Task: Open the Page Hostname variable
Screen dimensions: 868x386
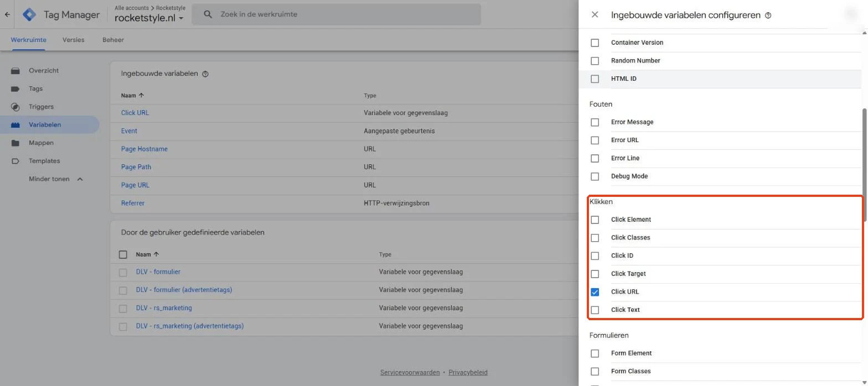Action: tap(144, 149)
